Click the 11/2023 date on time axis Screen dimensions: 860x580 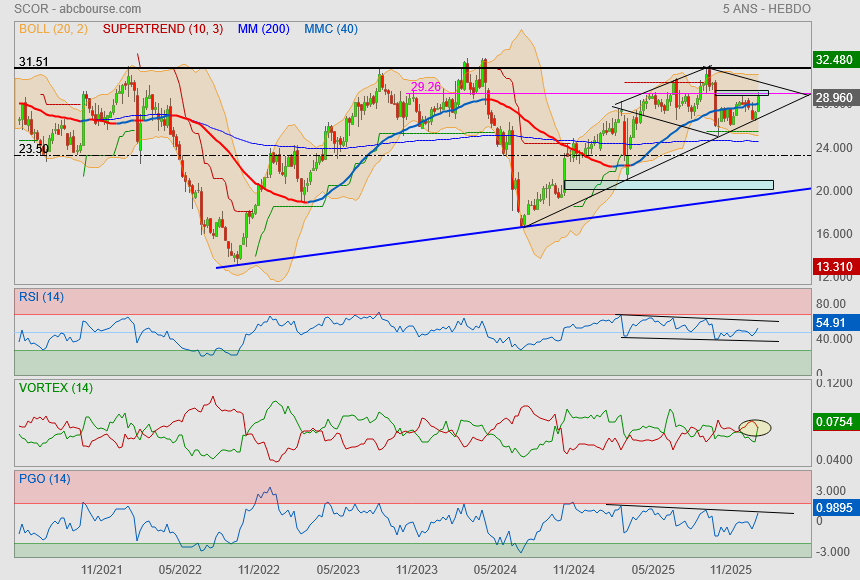(416, 568)
